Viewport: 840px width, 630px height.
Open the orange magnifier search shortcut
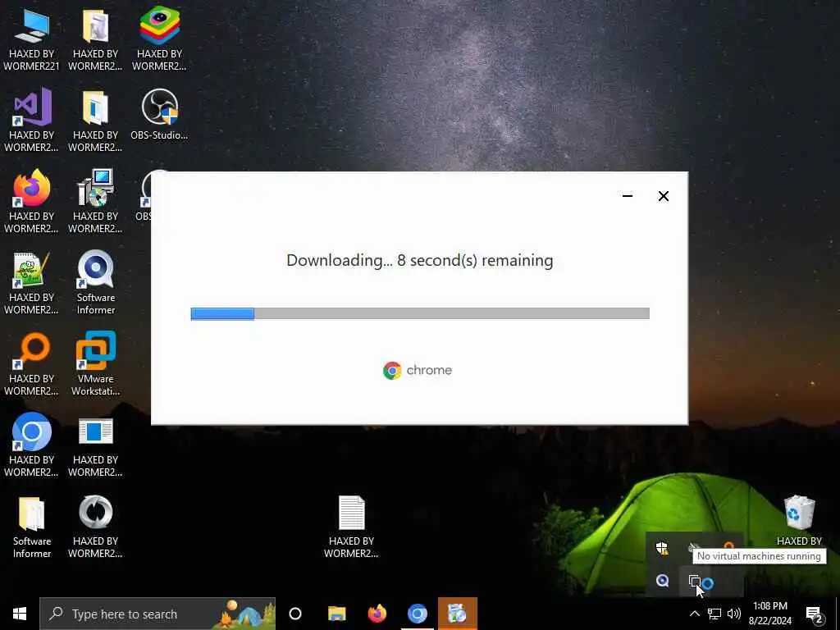tap(32, 351)
